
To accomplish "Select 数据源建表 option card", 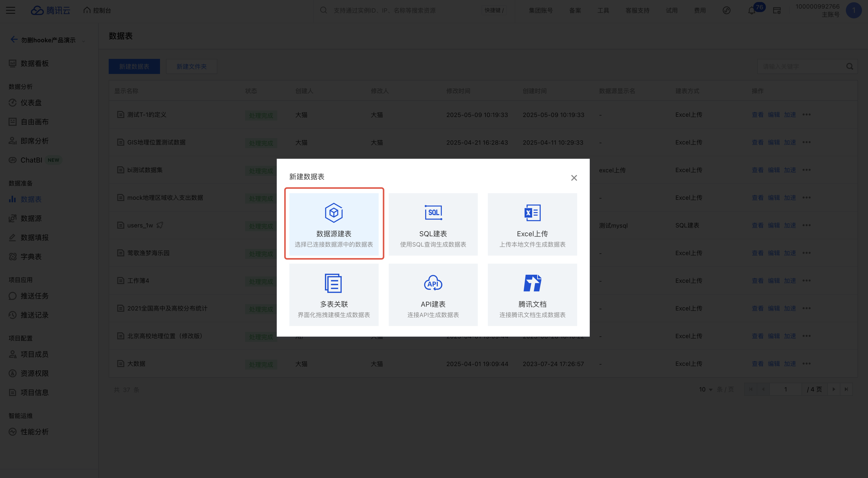I will click(x=334, y=224).
